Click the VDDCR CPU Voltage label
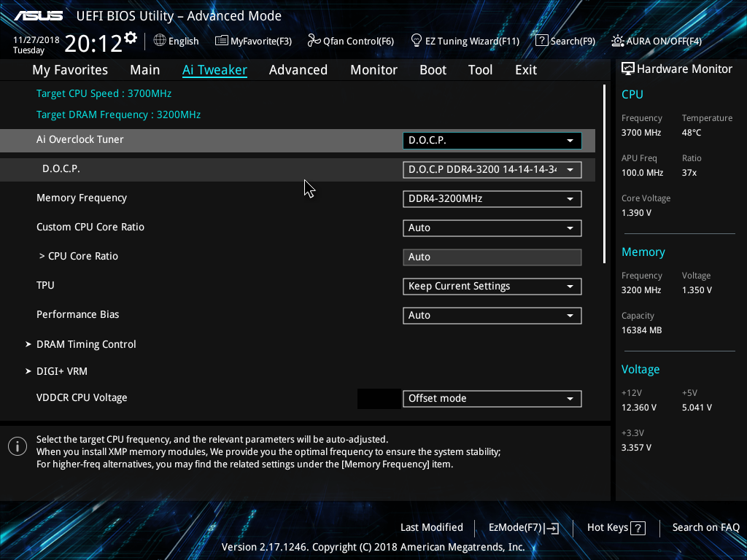Image resolution: width=747 pixels, height=560 pixels. tap(82, 397)
